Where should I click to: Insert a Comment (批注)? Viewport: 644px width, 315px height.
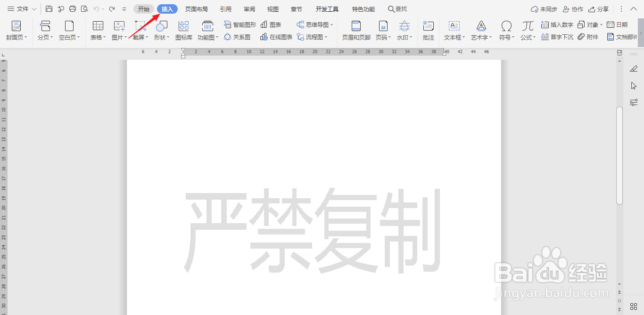(429, 30)
